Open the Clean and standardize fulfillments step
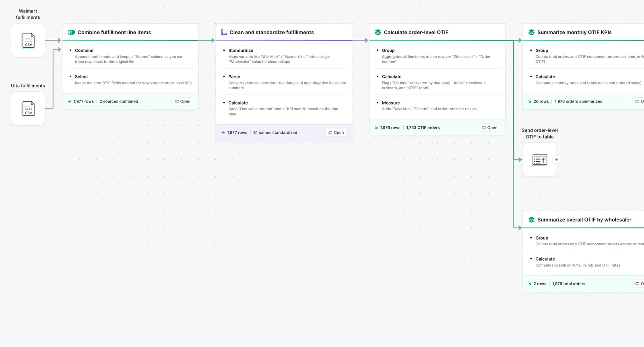This screenshot has width=644, height=347. pyautogui.click(x=336, y=133)
